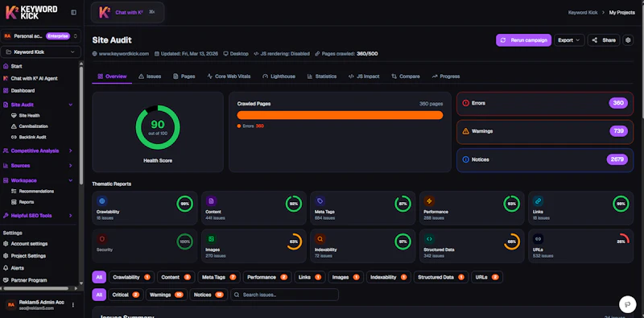Switch to Core Web Vitals tab

pyautogui.click(x=229, y=76)
